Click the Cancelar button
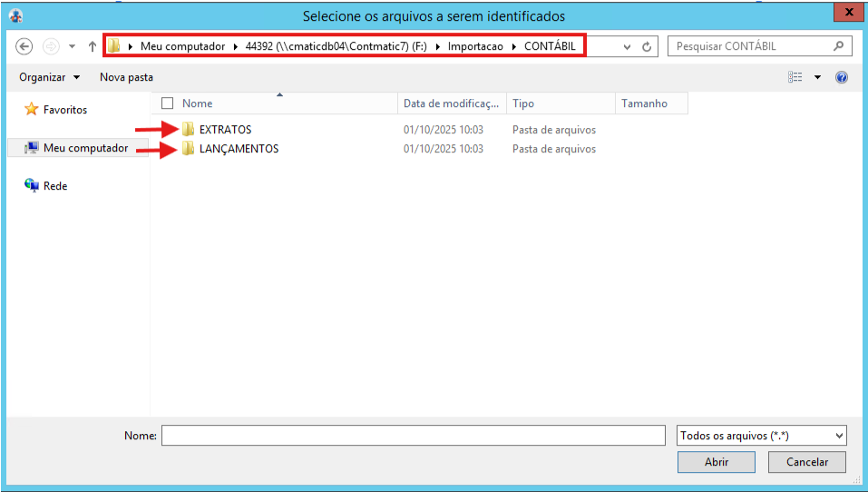This screenshot has height=492, width=868. 807,462
